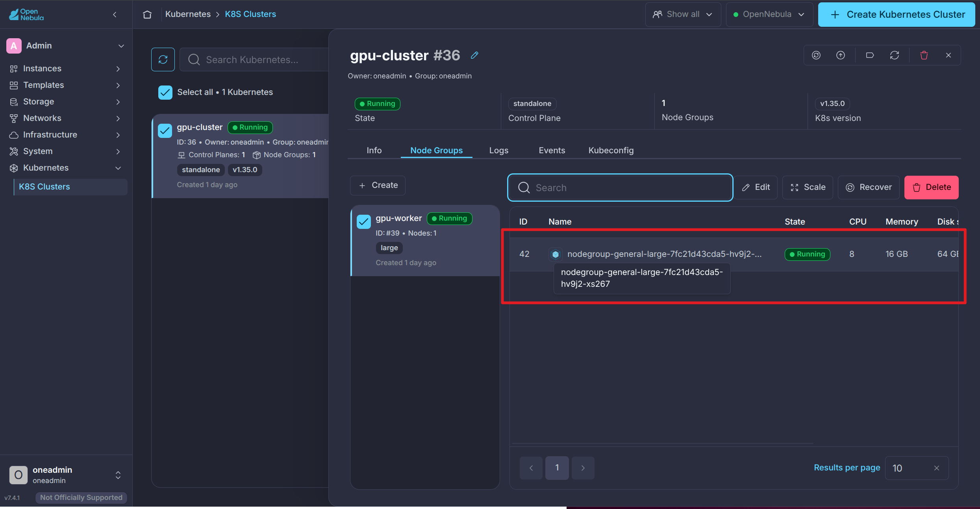Open the OpenNebula zone dropdown
Screen dimensions: 980x509
point(769,15)
